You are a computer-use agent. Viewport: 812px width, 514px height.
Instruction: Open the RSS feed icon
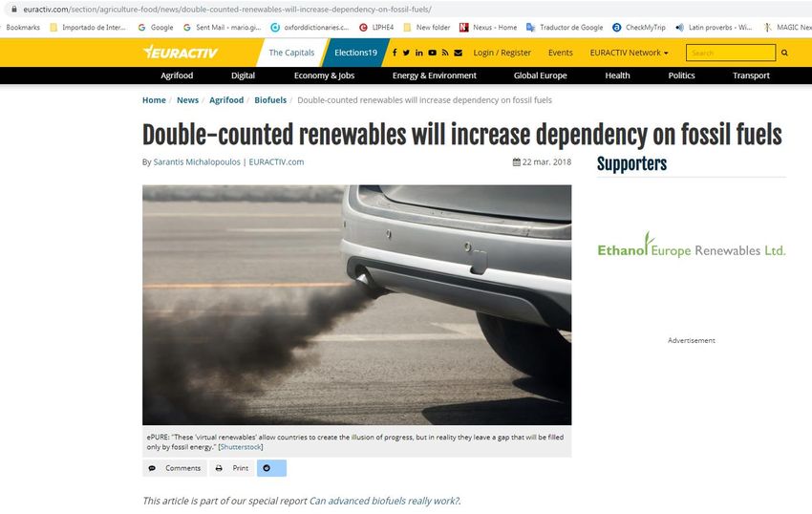point(445,53)
